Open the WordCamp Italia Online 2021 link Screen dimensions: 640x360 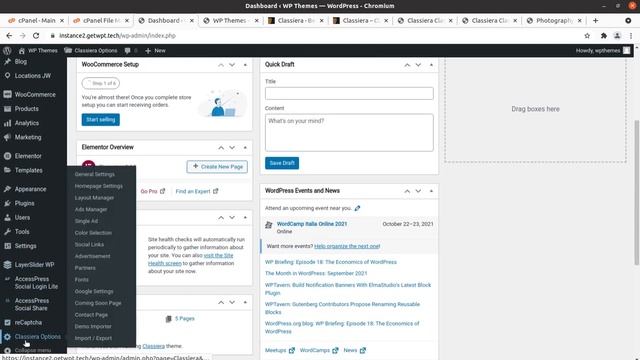(312, 224)
